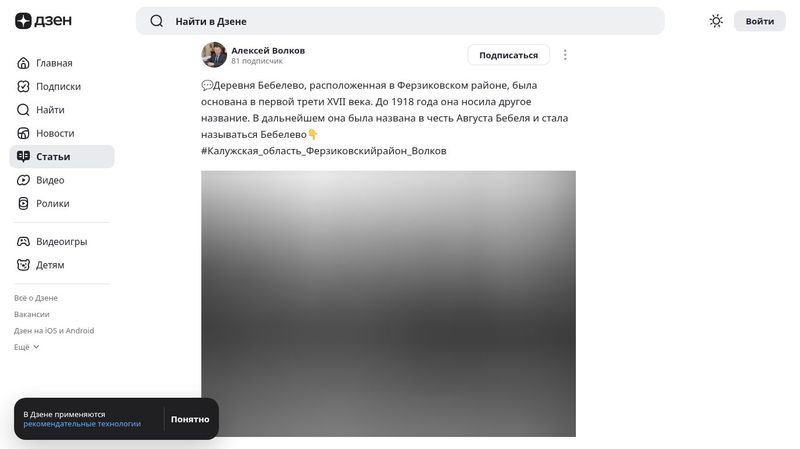Open Алексей Волков's avatar thumbnail
This screenshot has height=449, width=800.
214,55
